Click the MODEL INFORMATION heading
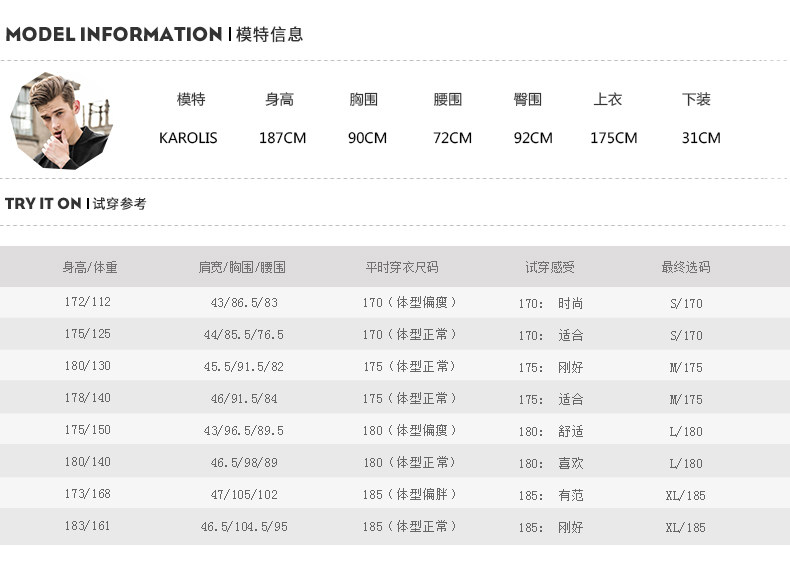Screen dimensions: 790x580 114,34
